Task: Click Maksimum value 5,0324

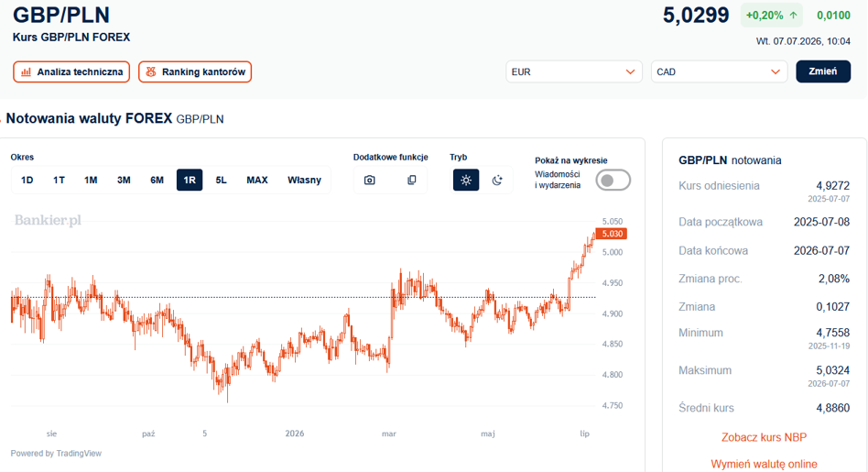Action: click(832, 370)
